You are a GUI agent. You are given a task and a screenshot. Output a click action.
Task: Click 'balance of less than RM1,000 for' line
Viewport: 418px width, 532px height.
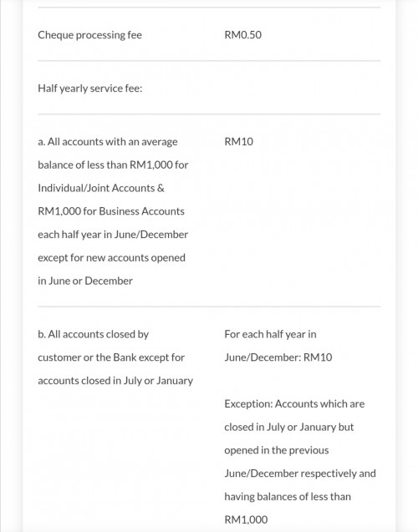pyautogui.click(x=113, y=165)
